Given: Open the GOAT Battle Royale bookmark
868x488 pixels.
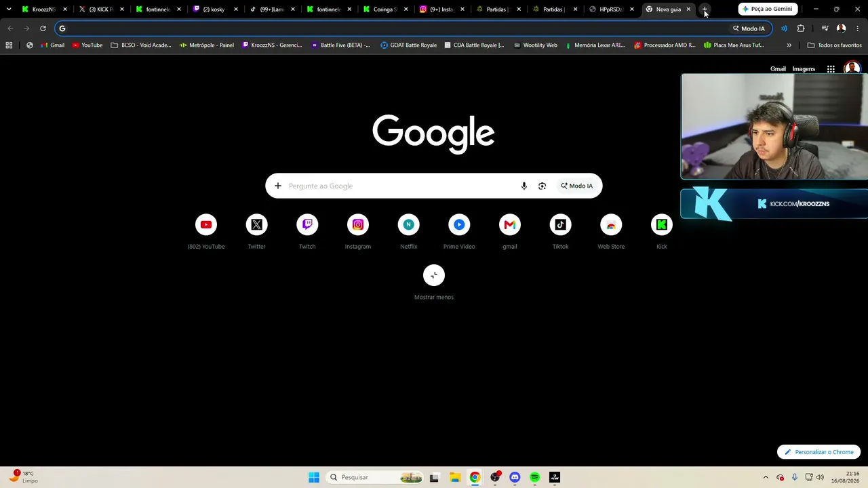Looking at the screenshot, I should (x=408, y=45).
